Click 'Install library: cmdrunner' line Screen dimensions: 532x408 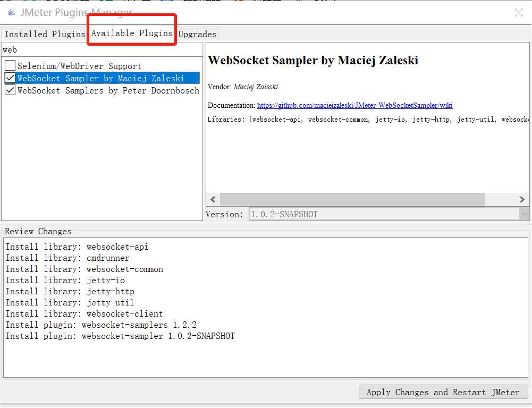pyautogui.click(x=67, y=258)
